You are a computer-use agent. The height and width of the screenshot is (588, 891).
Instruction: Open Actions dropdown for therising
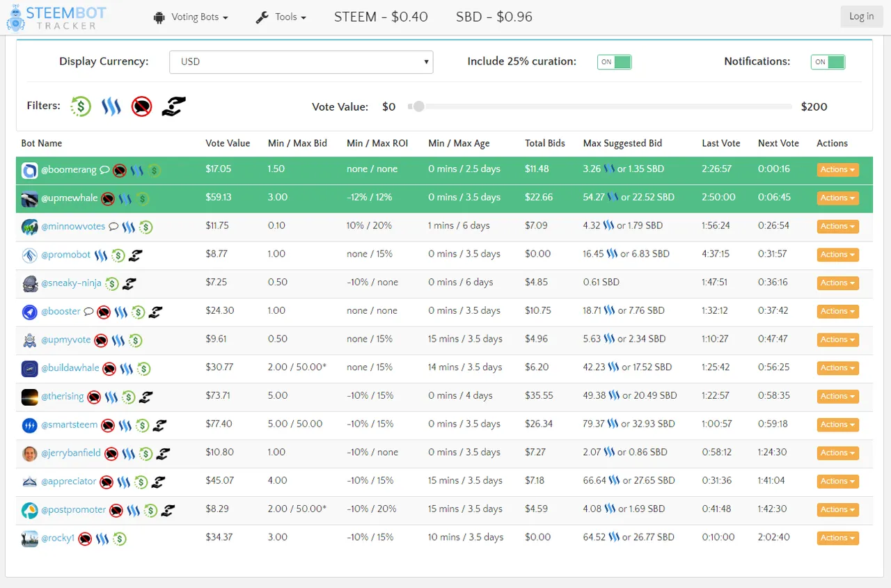pos(837,396)
